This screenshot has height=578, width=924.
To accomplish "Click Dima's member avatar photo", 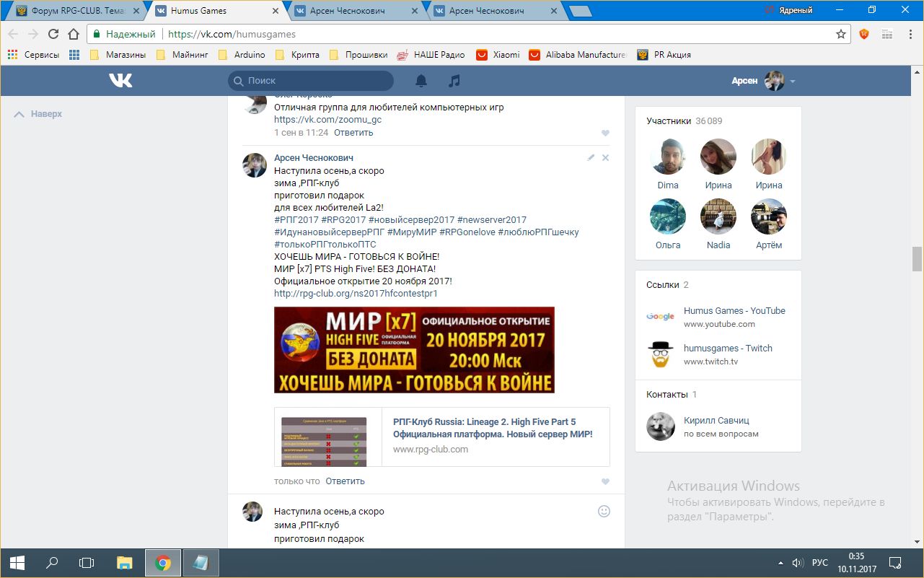I will 668,157.
